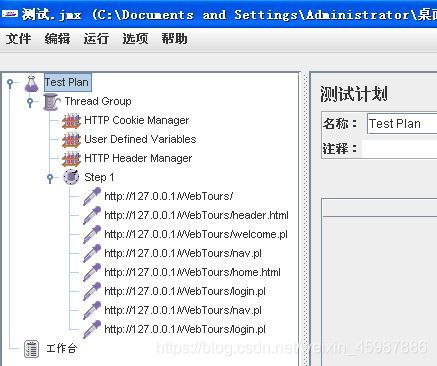This screenshot has height=366, width=437.
Task: Select the Step 1 controller
Action: (x=99, y=177)
